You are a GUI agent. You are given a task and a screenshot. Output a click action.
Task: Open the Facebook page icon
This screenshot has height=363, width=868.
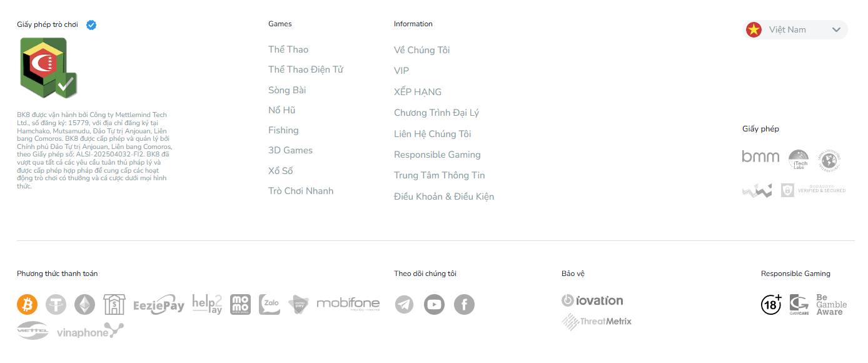[x=464, y=305]
